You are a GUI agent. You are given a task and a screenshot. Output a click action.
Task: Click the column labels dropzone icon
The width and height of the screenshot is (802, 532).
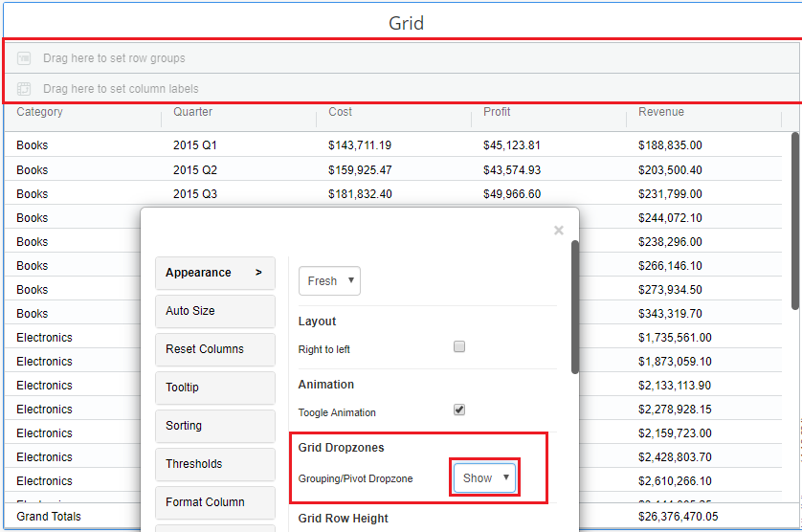24,89
